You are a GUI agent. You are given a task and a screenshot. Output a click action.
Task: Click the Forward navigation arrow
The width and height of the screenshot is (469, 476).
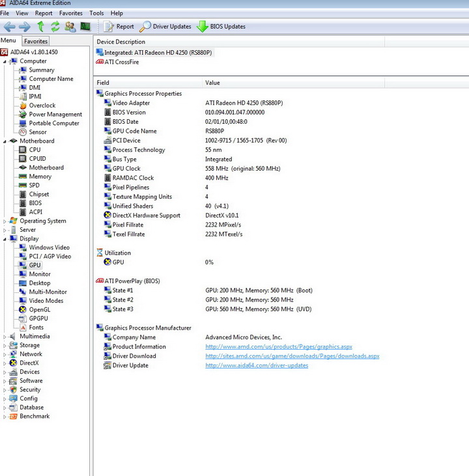[25, 27]
